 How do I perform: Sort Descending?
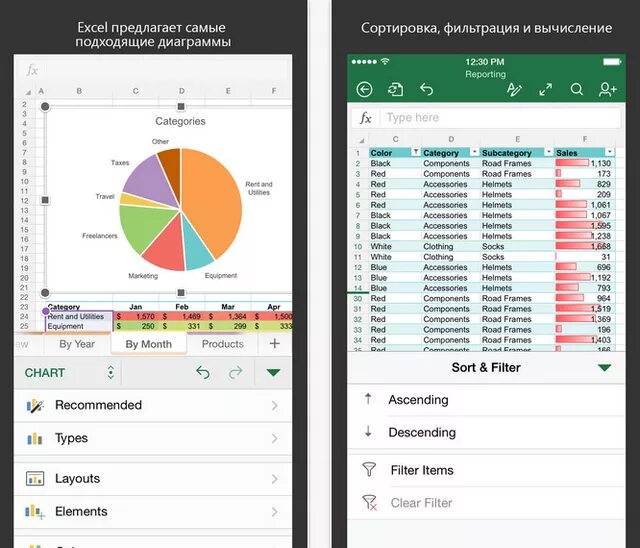(486, 433)
